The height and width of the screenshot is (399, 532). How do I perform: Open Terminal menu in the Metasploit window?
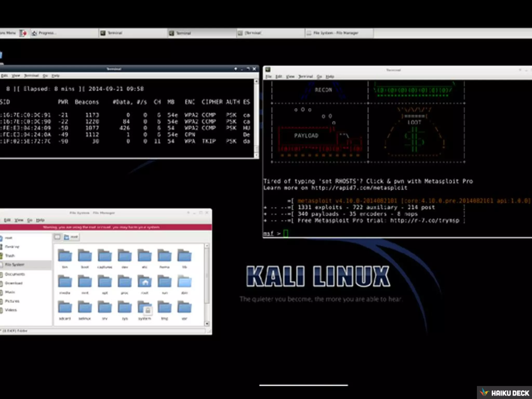tap(305, 77)
